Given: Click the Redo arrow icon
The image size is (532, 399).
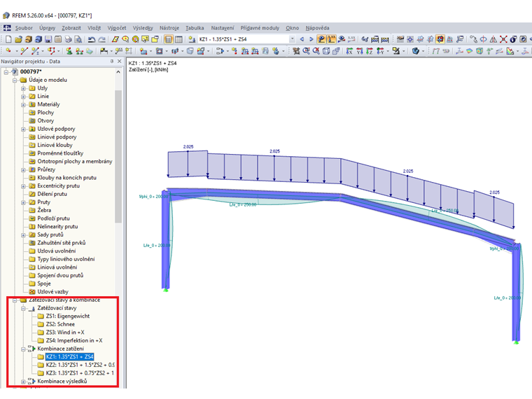Looking at the screenshot, I should pos(101,39).
